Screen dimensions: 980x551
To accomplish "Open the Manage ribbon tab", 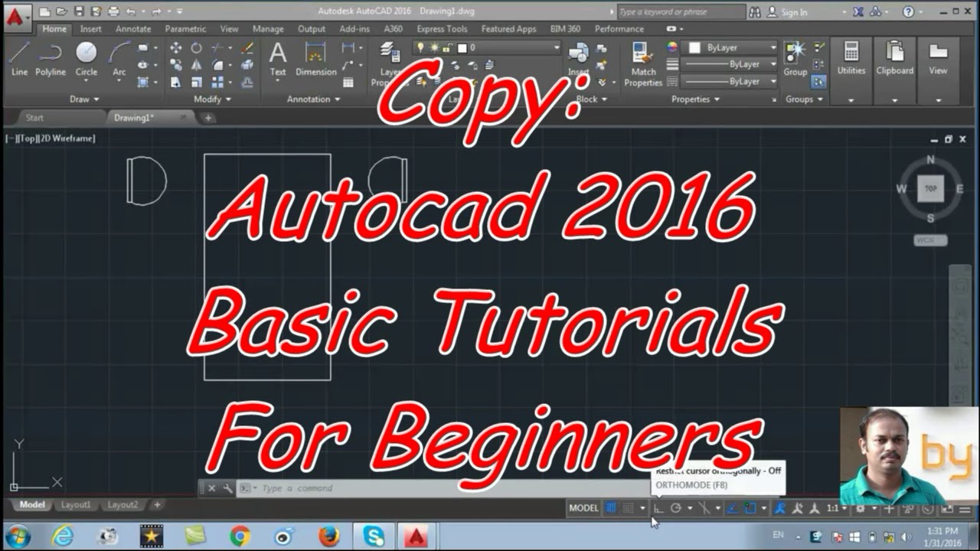I will 268,29.
